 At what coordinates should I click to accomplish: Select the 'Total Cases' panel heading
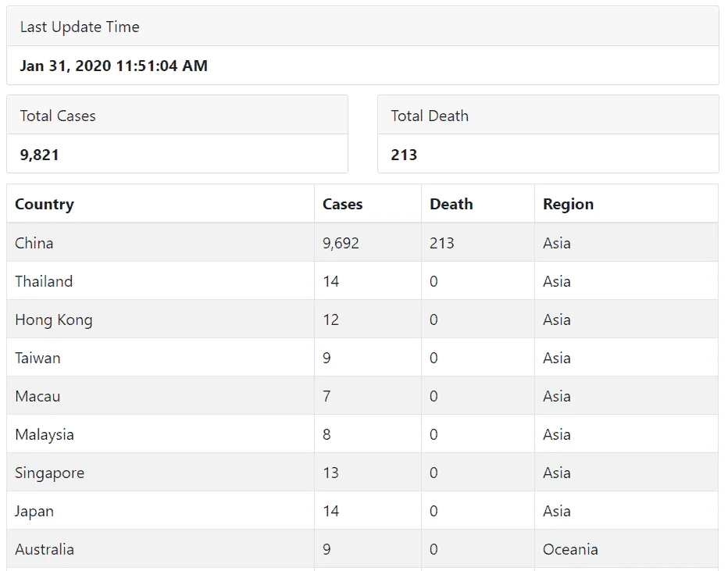pos(58,116)
